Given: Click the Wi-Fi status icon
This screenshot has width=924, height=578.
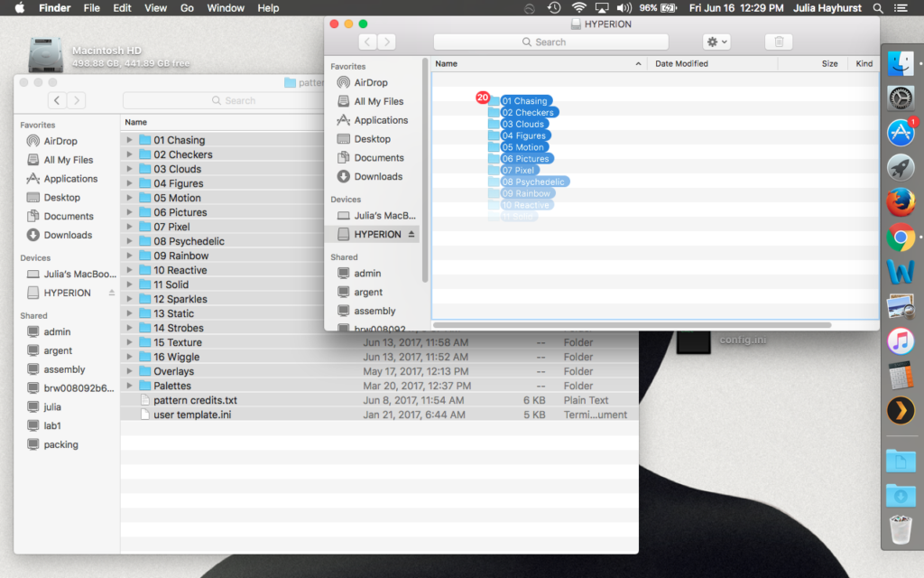Looking at the screenshot, I should pyautogui.click(x=578, y=7).
